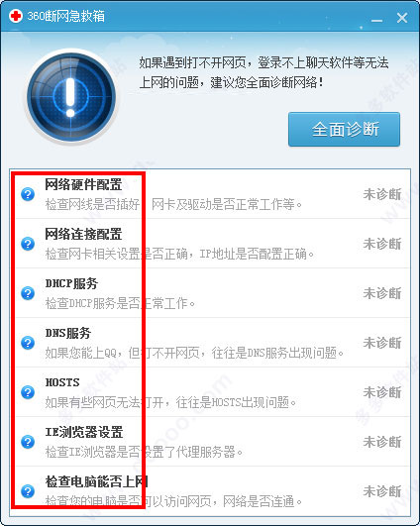Select the 检查电脑能否上网 item title
Image resolution: width=420 pixels, height=526 pixels.
97,481
